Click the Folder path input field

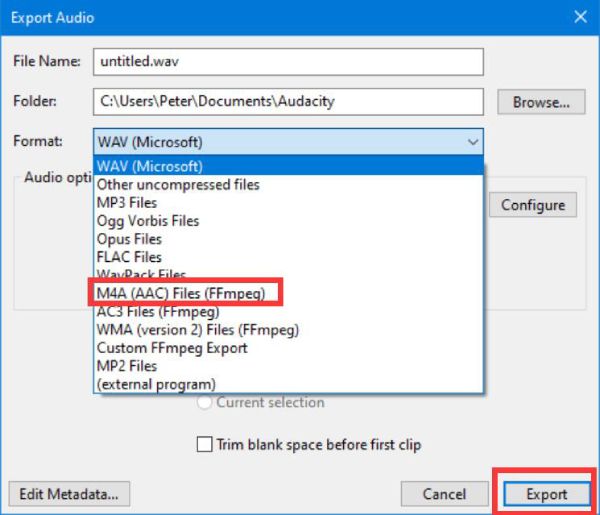coord(288,102)
